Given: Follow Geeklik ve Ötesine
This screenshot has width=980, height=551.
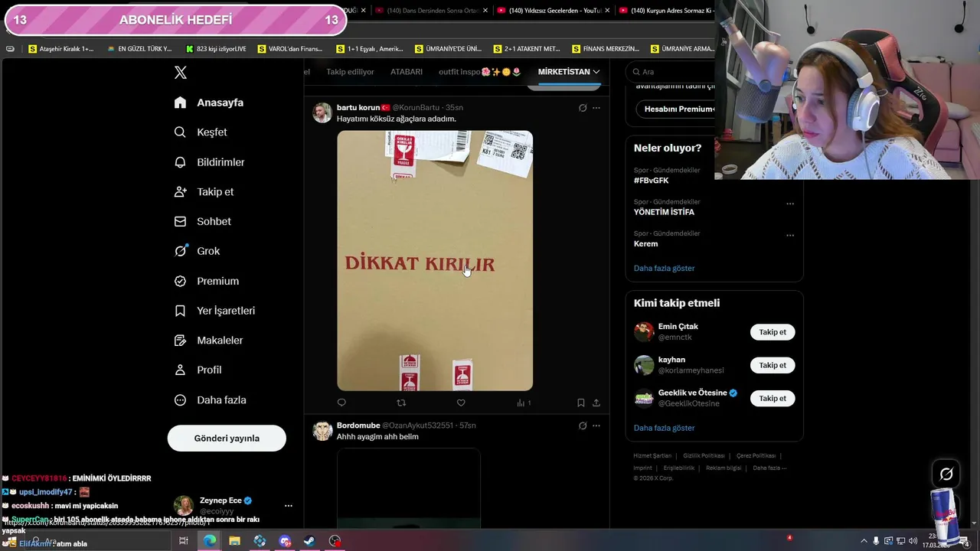Looking at the screenshot, I should tap(773, 398).
